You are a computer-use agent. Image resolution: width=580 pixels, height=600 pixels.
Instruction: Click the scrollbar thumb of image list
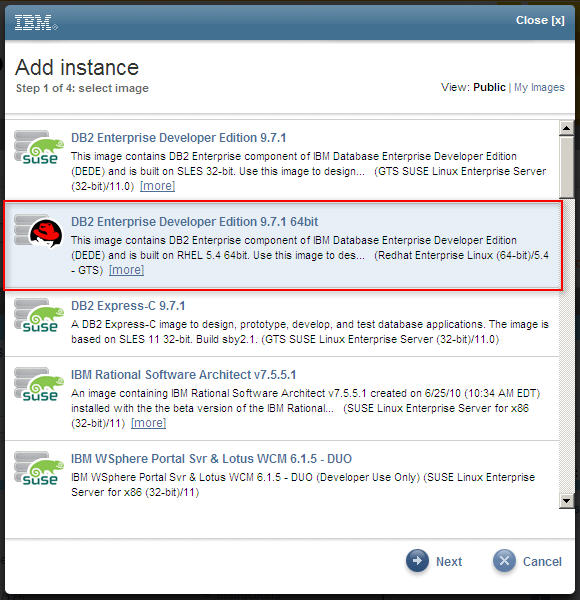pyautogui.click(x=566, y=167)
